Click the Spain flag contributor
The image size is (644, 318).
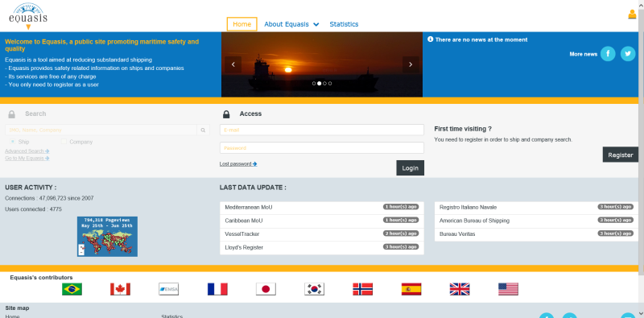pos(411,289)
